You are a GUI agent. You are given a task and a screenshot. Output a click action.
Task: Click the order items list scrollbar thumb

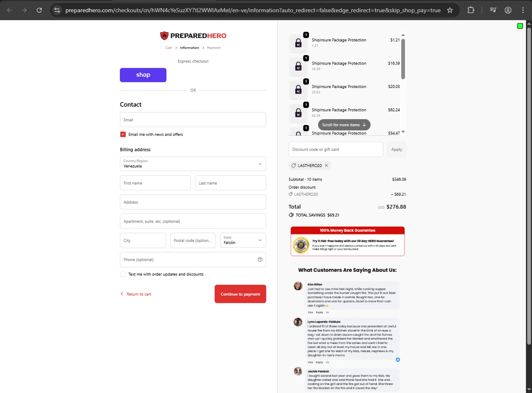403,59
